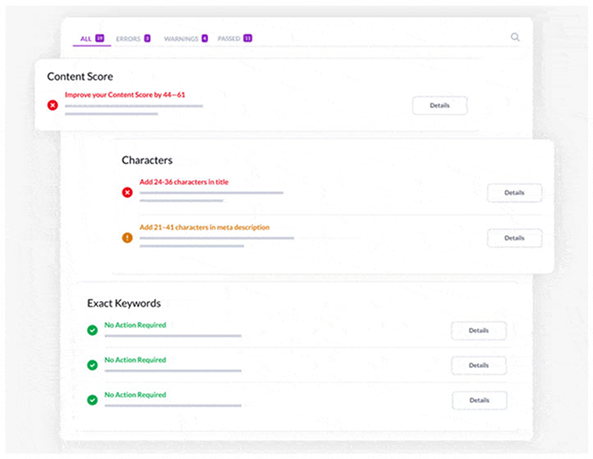The image size is (593, 459).
Task: Click second green check icon under Exact Keywords
Action: (x=92, y=365)
